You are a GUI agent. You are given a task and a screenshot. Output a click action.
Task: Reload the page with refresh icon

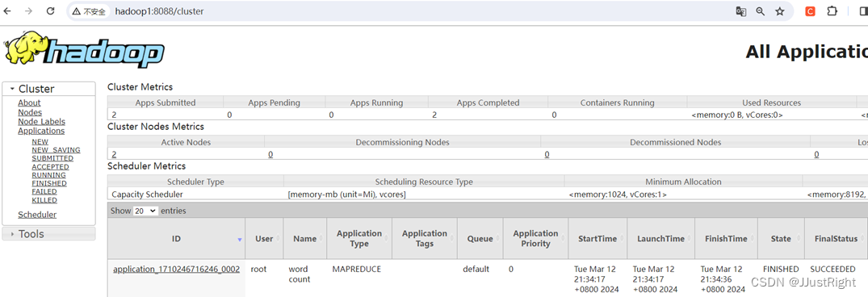pyautogui.click(x=50, y=11)
